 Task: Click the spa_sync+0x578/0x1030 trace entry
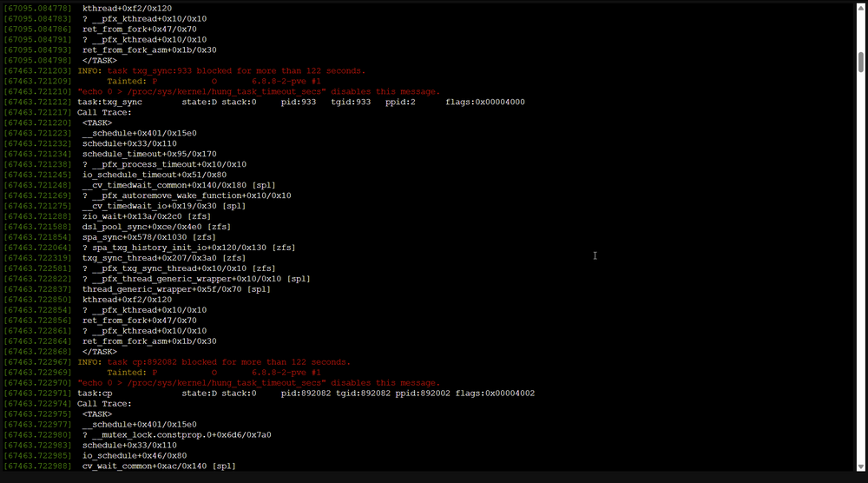coord(149,237)
